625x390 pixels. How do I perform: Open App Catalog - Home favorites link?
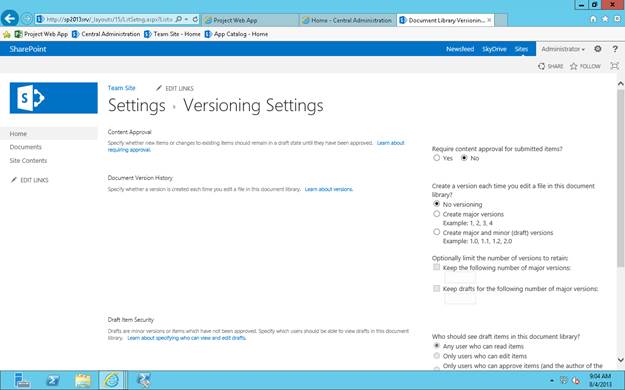[236, 34]
